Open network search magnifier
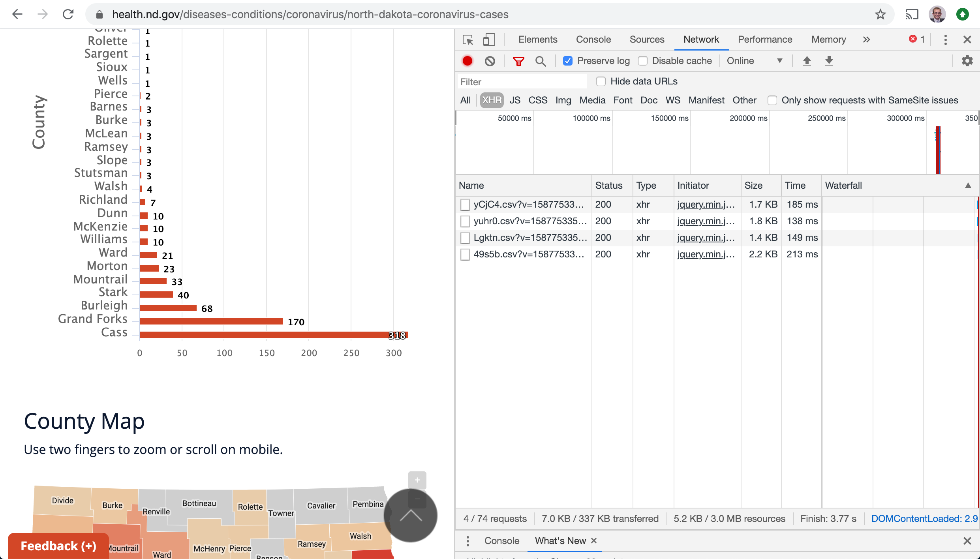 pos(541,61)
